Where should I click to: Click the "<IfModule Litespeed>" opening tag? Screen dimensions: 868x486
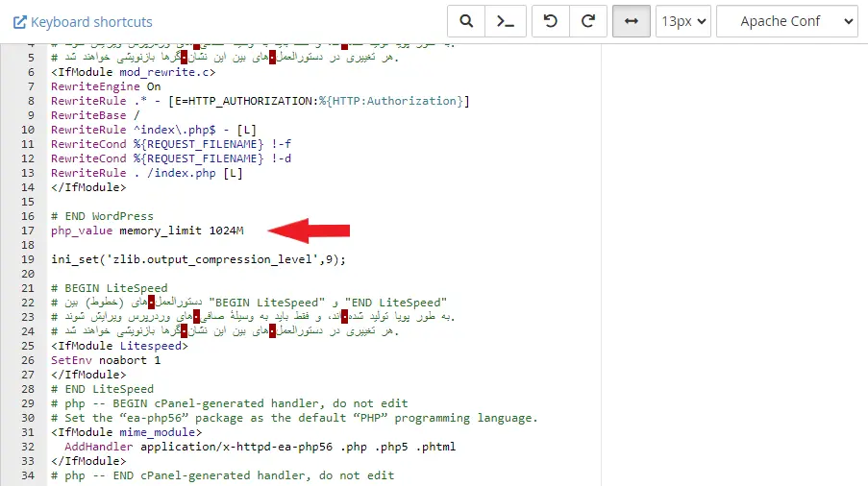(x=119, y=346)
